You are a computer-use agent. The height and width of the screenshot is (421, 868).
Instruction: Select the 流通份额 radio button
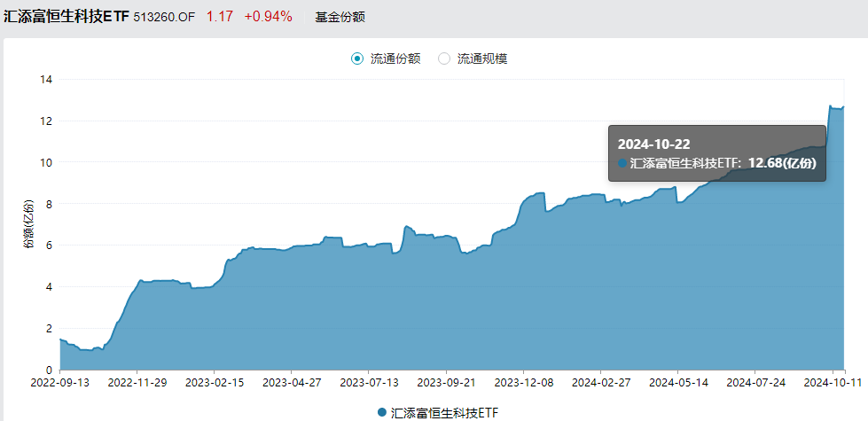tap(357, 58)
